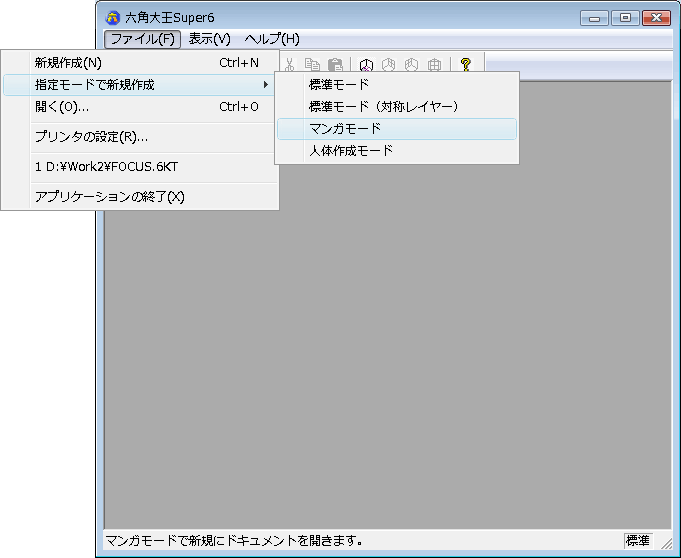The height and width of the screenshot is (558, 681).
Task: Open プリンタの設定(R)... menu entry
Action: (140, 137)
